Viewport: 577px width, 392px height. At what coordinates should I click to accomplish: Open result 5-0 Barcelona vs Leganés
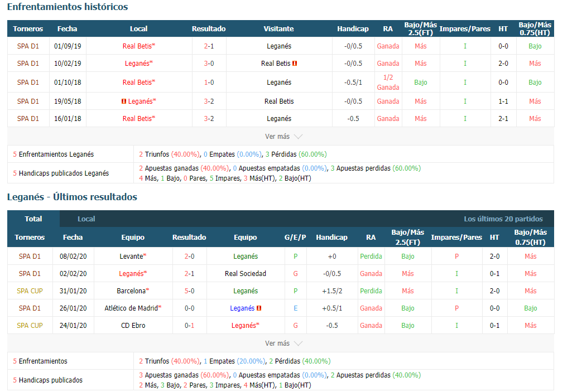click(x=189, y=291)
